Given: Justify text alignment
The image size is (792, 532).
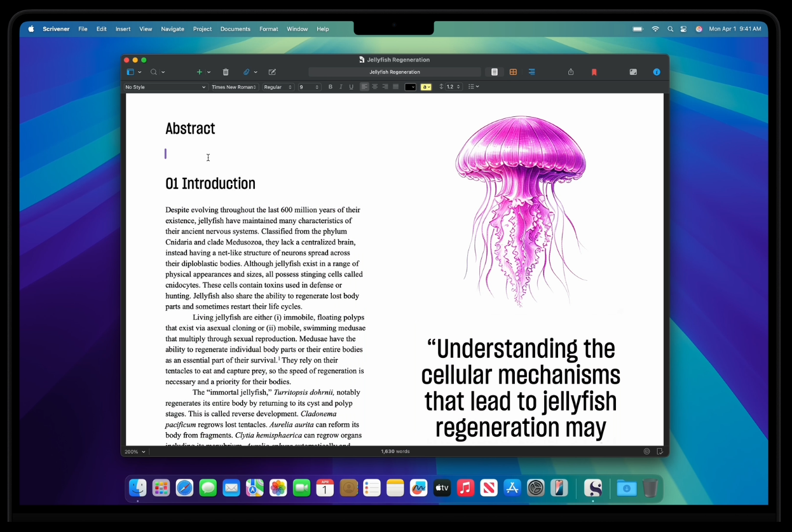Looking at the screenshot, I should (x=396, y=87).
